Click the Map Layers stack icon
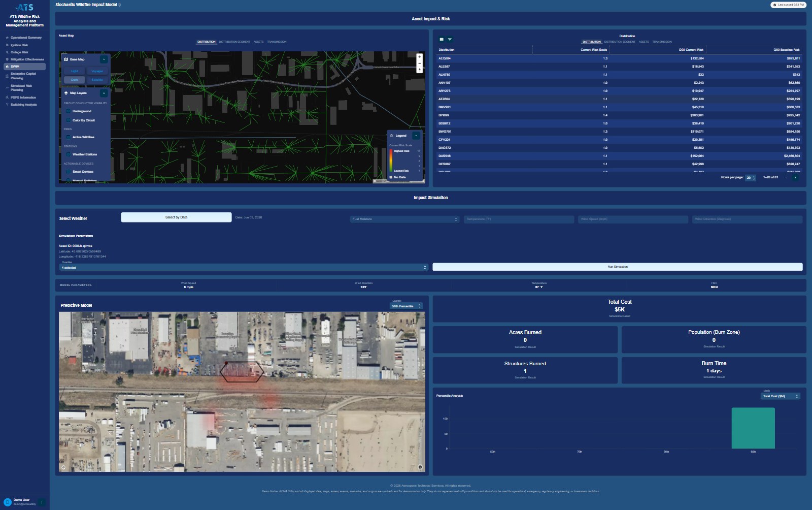Viewport: 812px width, 510px height. [66, 93]
